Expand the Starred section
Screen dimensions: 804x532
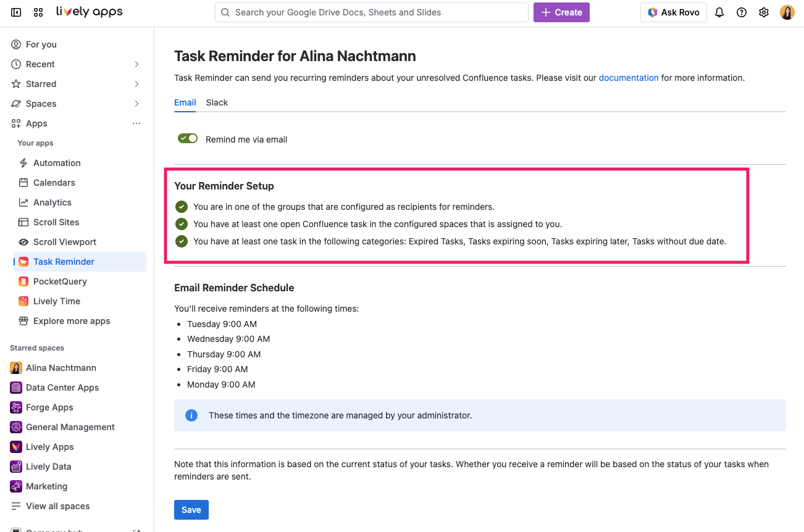pos(136,83)
